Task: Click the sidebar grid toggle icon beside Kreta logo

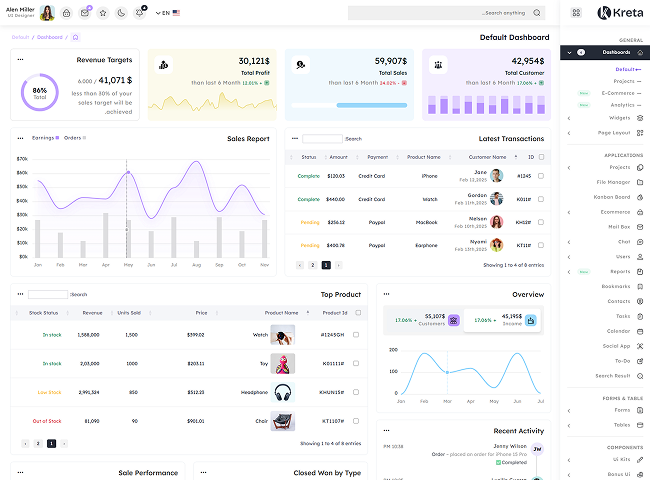Action: (x=577, y=13)
